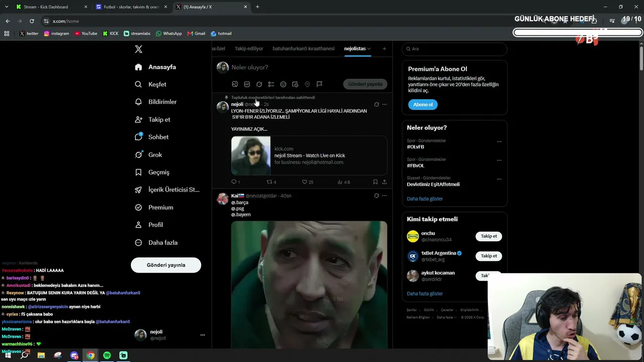Open the streamlabs bookmark

coord(137,34)
